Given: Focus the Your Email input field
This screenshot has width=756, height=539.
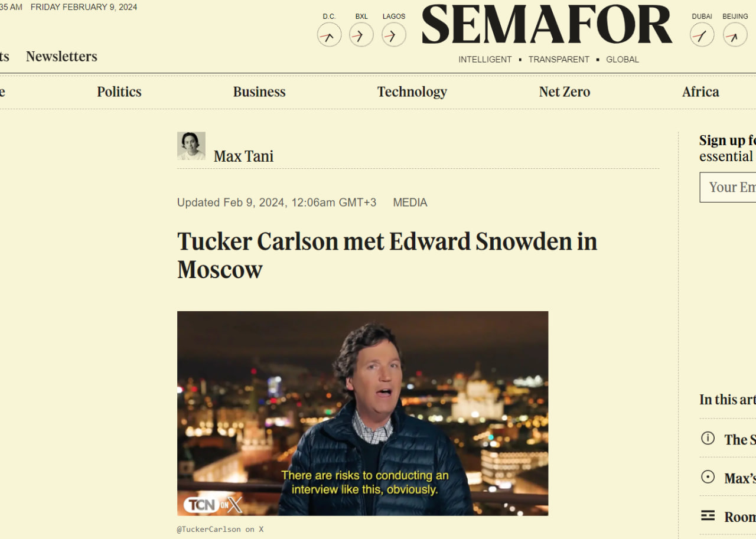Looking at the screenshot, I should pos(728,187).
